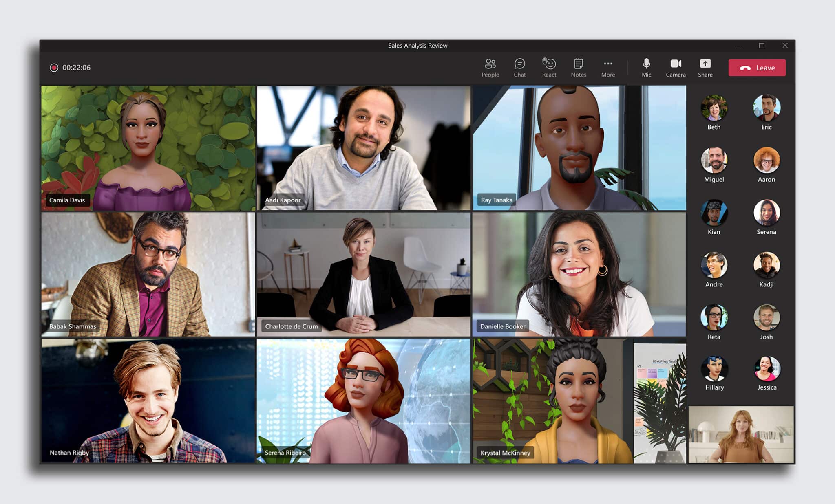Image resolution: width=835 pixels, height=504 pixels.
Task: Select Beth's participant avatar
Action: point(714,107)
